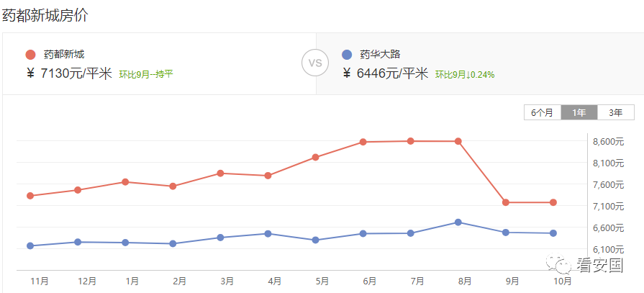644x293 pixels.
Task: Click the blue 药华大路 legend dot
Action: [347, 54]
